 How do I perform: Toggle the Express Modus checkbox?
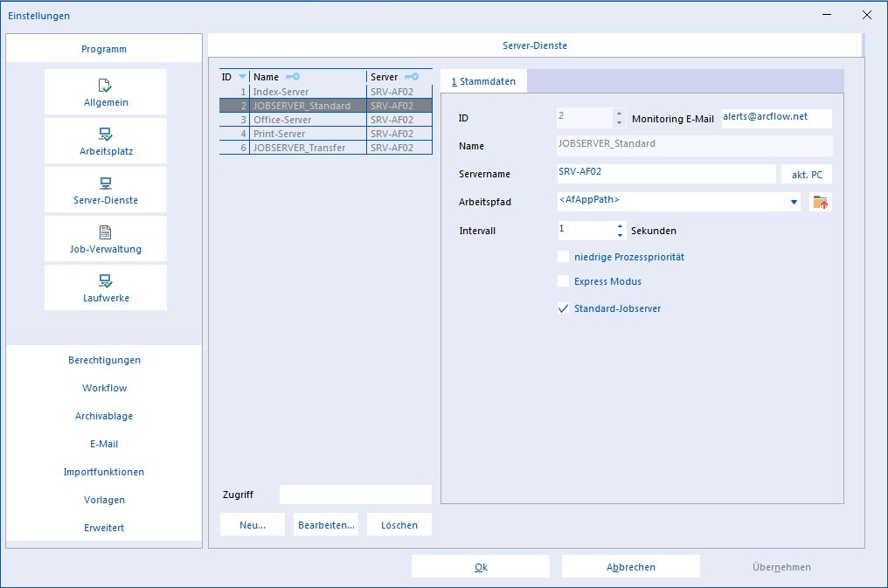point(563,281)
